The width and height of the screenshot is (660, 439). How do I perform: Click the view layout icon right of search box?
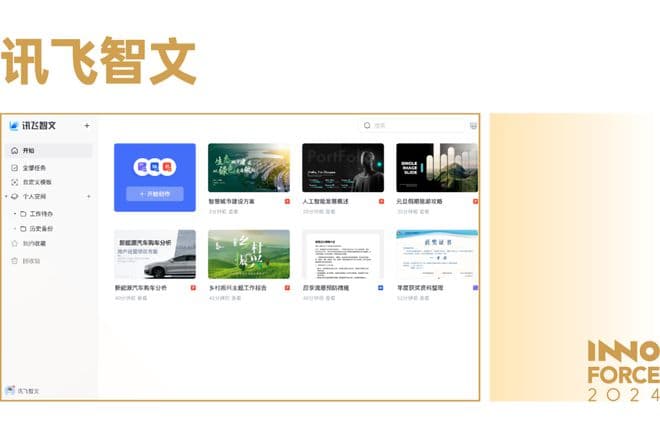tap(472, 126)
